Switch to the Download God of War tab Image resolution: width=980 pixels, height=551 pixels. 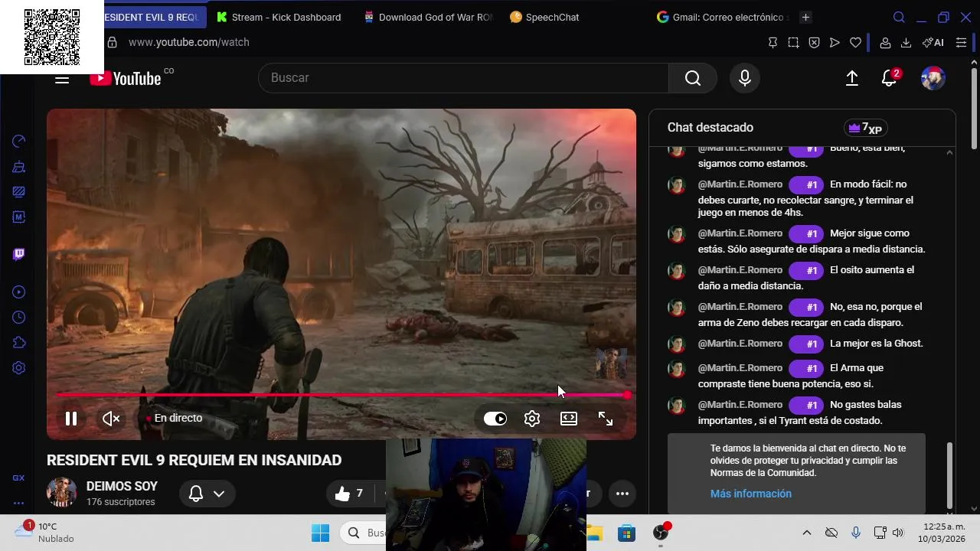(429, 17)
